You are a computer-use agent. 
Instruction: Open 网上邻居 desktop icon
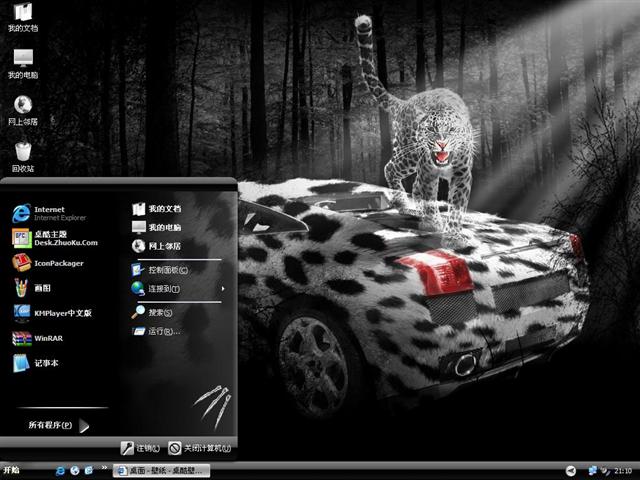23,110
